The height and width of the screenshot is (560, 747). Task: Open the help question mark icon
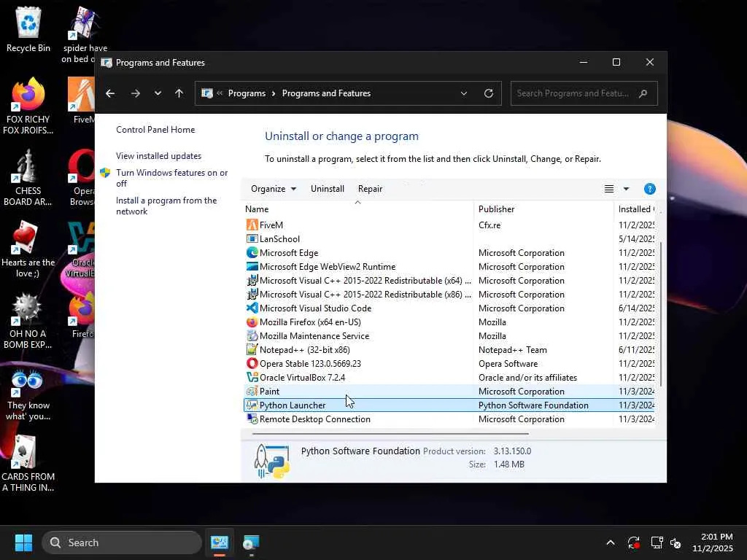point(649,189)
